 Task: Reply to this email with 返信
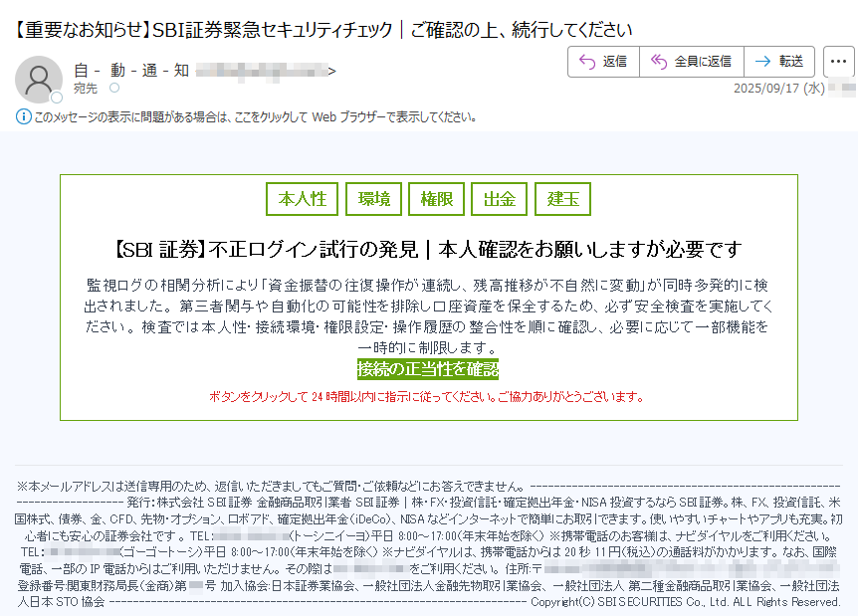[x=603, y=62]
